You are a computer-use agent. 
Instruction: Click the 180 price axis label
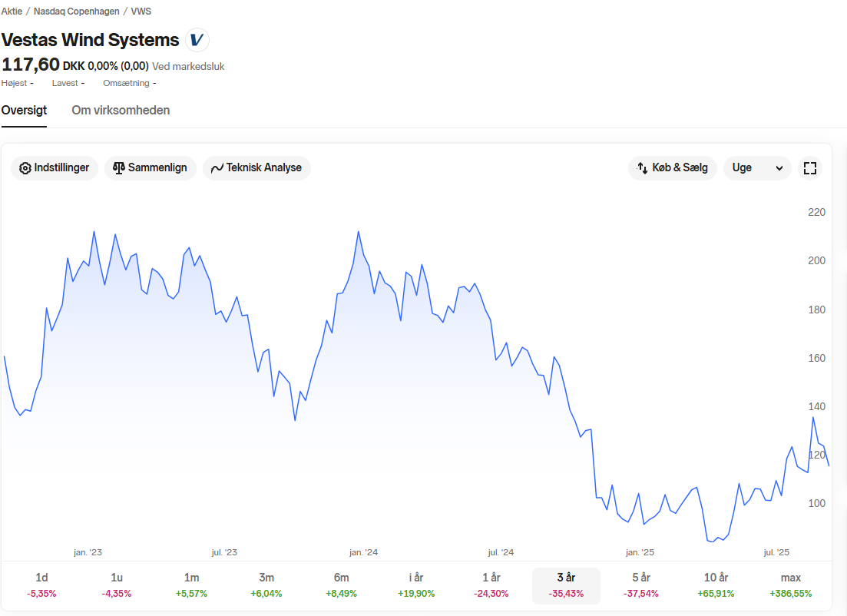[x=816, y=310]
